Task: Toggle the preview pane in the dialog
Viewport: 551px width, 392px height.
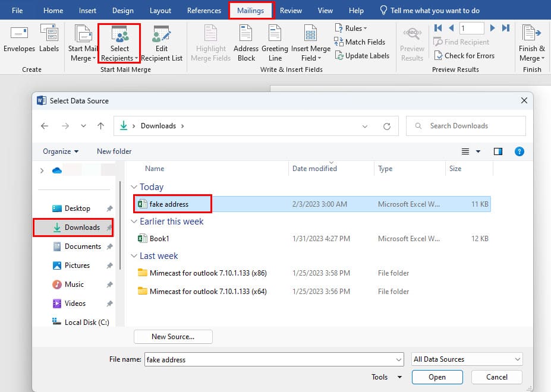Action: tap(498, 151)
